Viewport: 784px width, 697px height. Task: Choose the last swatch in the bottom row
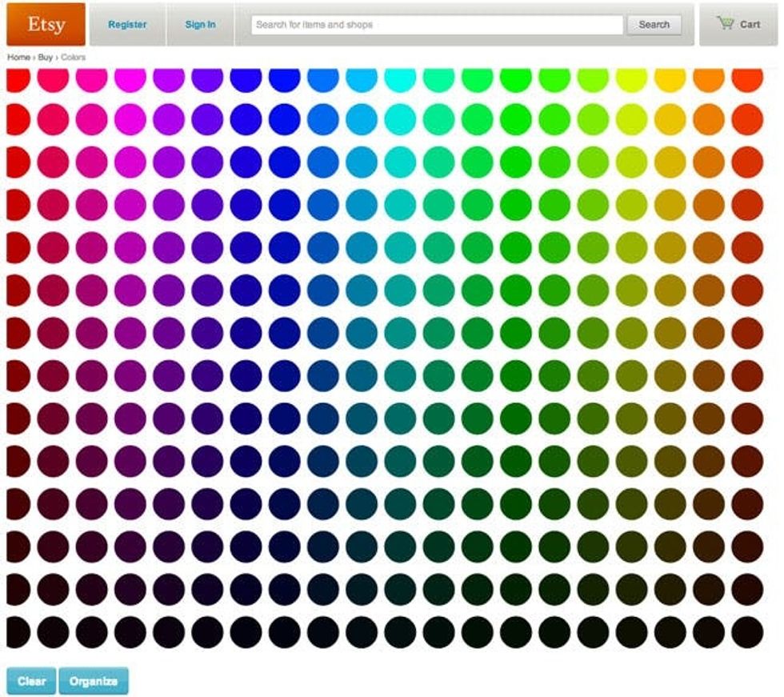747,631
